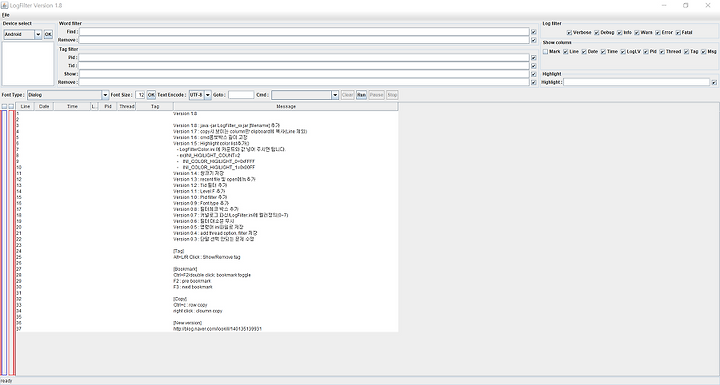Uncheck the Msg show column checkbox
Viewport: 720px width, 385px height.
tap(703, 52)
